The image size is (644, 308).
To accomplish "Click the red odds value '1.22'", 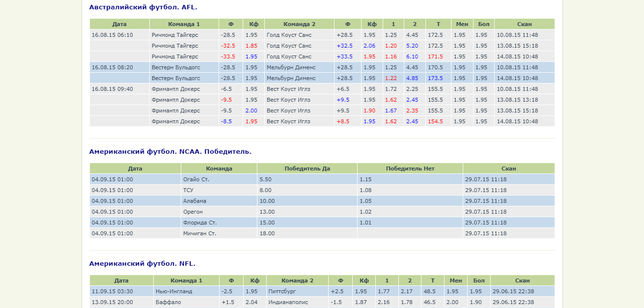I will click(391, 78).
